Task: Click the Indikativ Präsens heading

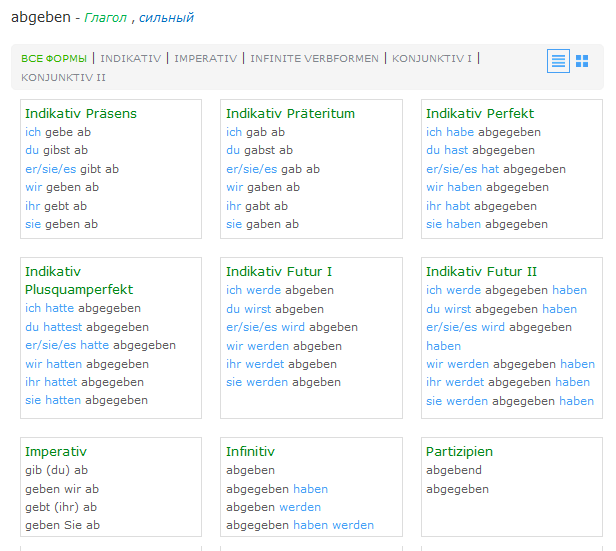Action: coord(81,113)
